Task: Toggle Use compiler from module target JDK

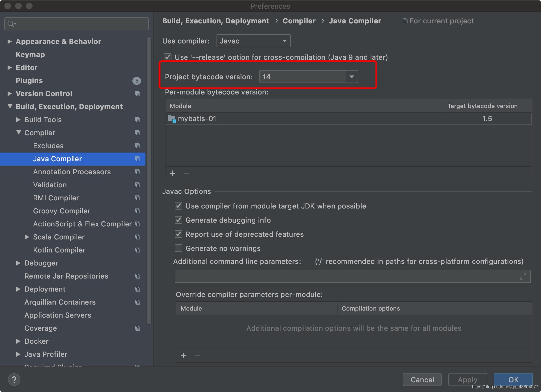Action: click(179, 206)
